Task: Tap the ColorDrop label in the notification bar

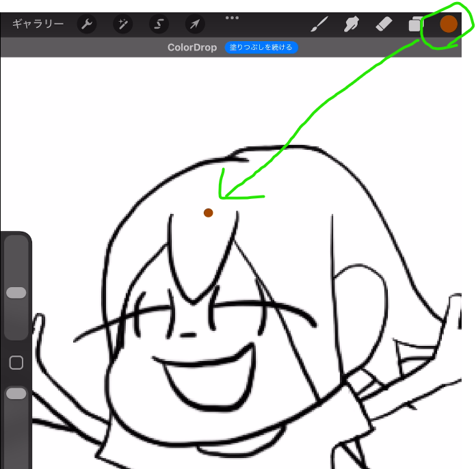Action: coord(192,48)
